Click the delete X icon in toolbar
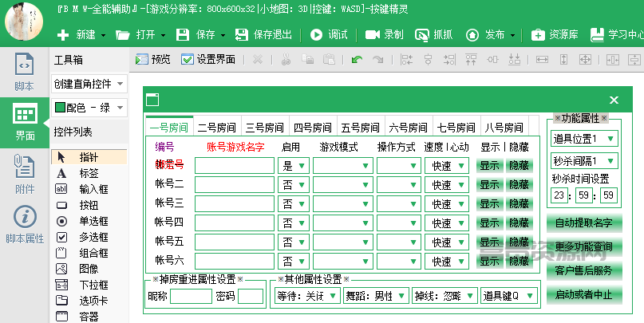Screen dimensions: 644x323 [258, 60]
